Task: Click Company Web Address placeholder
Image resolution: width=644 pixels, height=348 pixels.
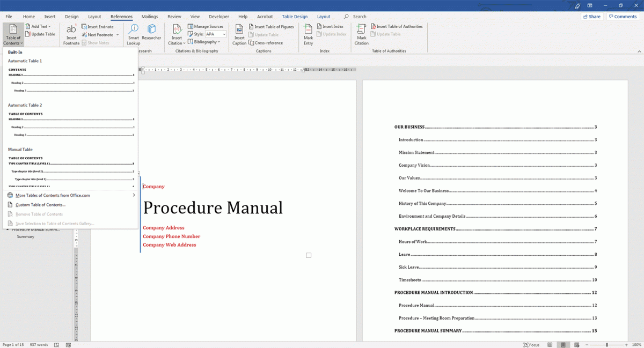Action: pyautogui.click(x=170, y=245)
